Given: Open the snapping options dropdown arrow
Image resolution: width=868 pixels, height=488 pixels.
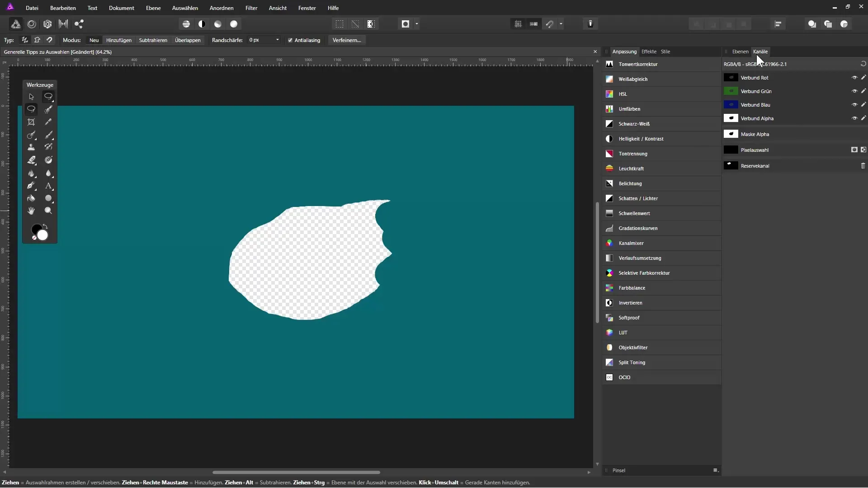Looking at the screenshot, I should tap(561, 24).
